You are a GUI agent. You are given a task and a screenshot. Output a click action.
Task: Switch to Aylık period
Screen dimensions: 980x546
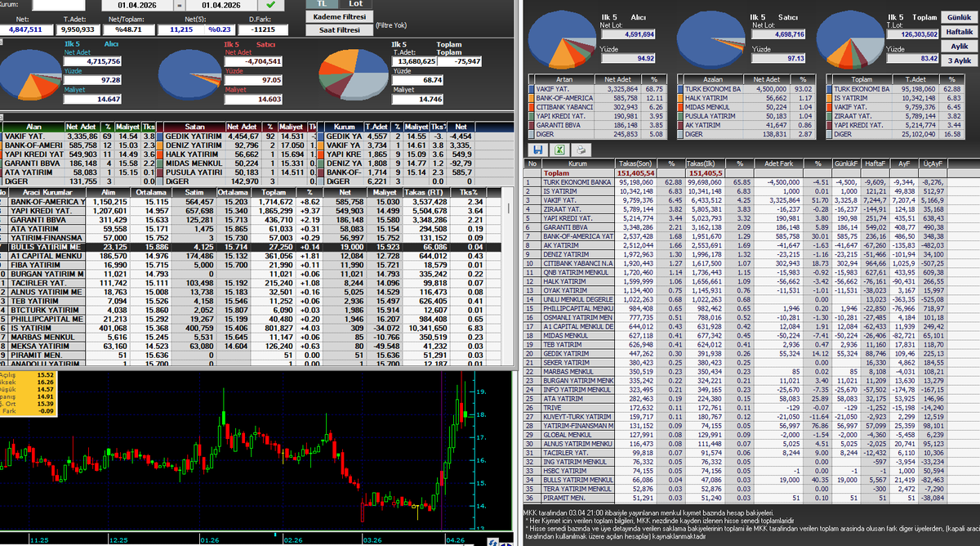pyautogui.click(x=960, y=47)
